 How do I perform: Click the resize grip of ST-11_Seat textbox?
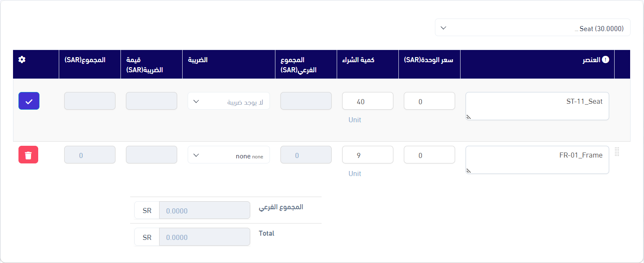[469, 117]
